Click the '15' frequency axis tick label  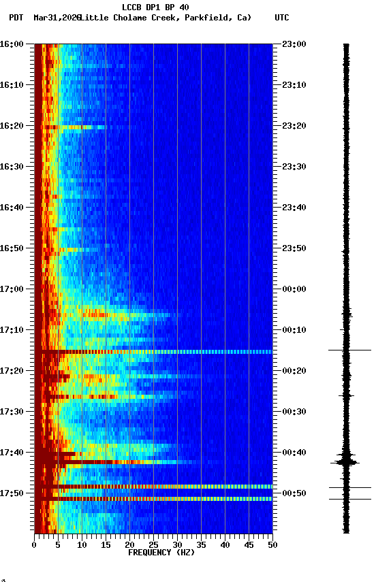106,545
